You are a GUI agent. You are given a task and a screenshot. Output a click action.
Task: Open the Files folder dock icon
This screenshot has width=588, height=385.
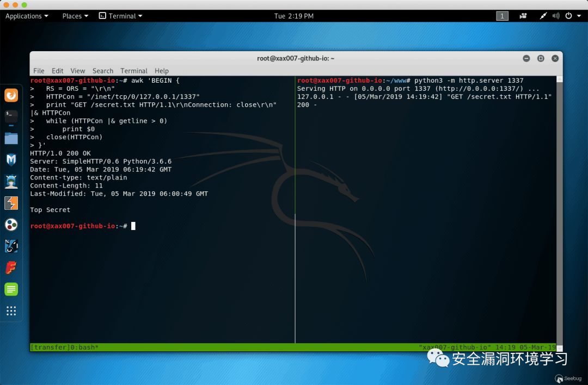[11, 138]
